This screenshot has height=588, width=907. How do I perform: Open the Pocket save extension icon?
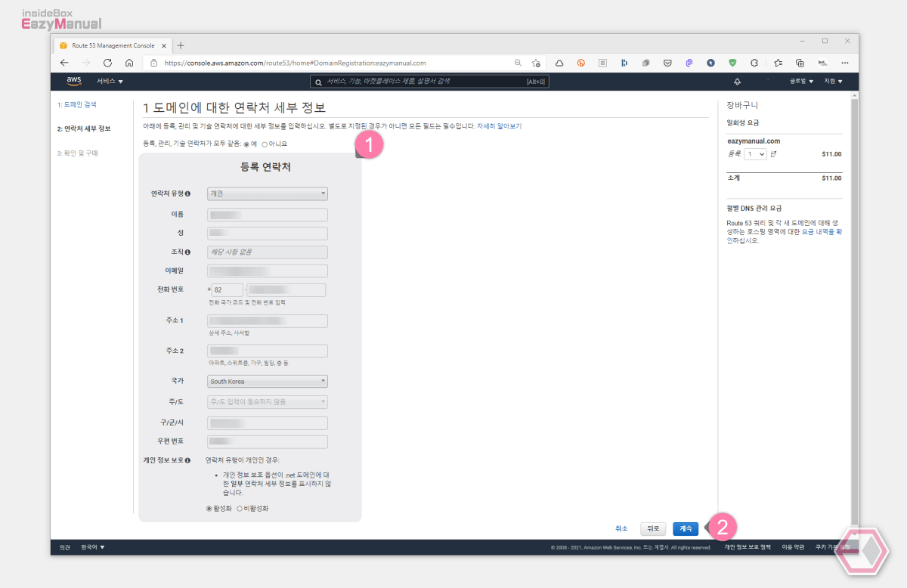tap(668, 63)
